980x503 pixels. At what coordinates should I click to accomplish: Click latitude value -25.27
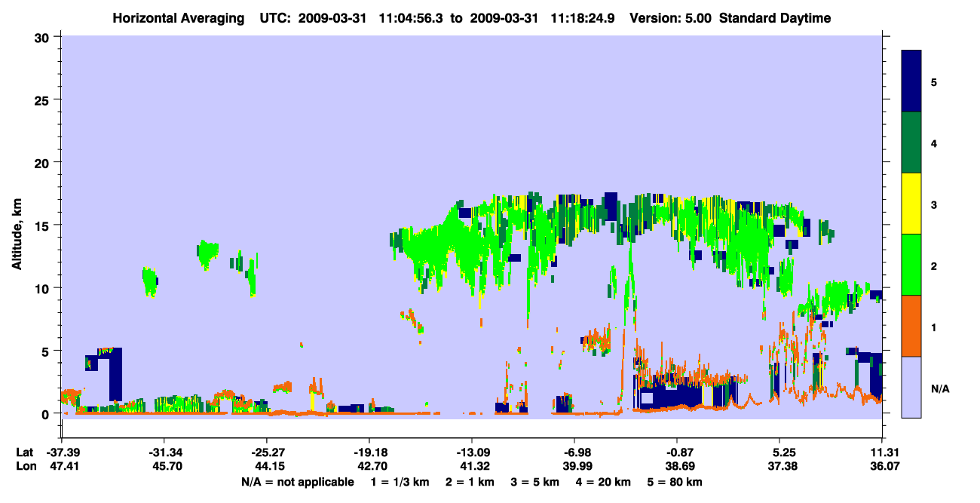[x=266, y=452]
